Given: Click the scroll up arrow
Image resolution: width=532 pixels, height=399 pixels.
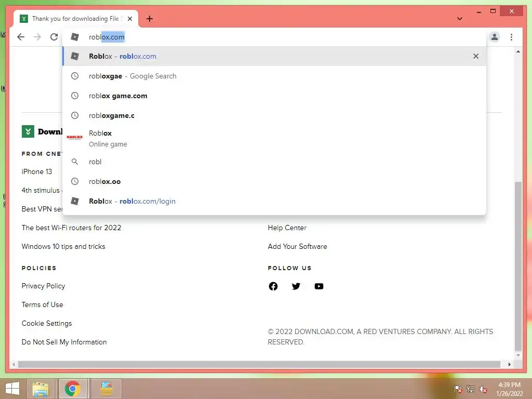Looking at the screenshot, I should click(518, 51).
